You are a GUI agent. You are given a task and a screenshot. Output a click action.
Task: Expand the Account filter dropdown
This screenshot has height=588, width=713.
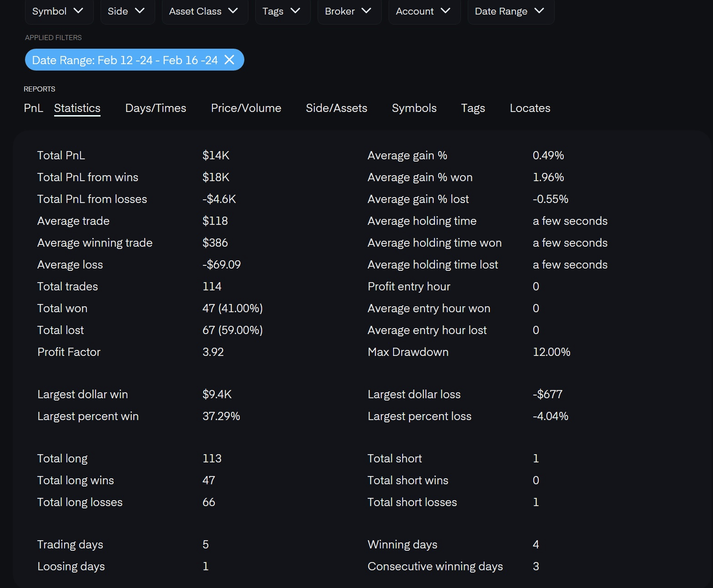[x=423, y=11]
